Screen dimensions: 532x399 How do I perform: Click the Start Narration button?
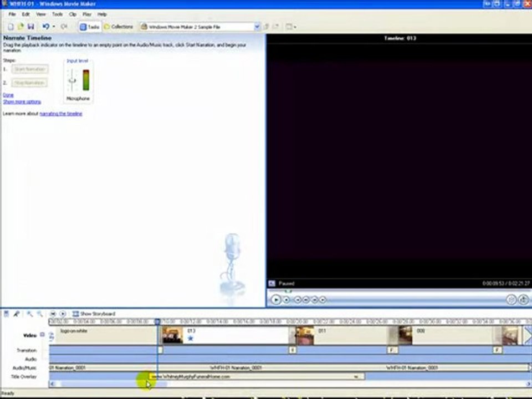point(30,69)
